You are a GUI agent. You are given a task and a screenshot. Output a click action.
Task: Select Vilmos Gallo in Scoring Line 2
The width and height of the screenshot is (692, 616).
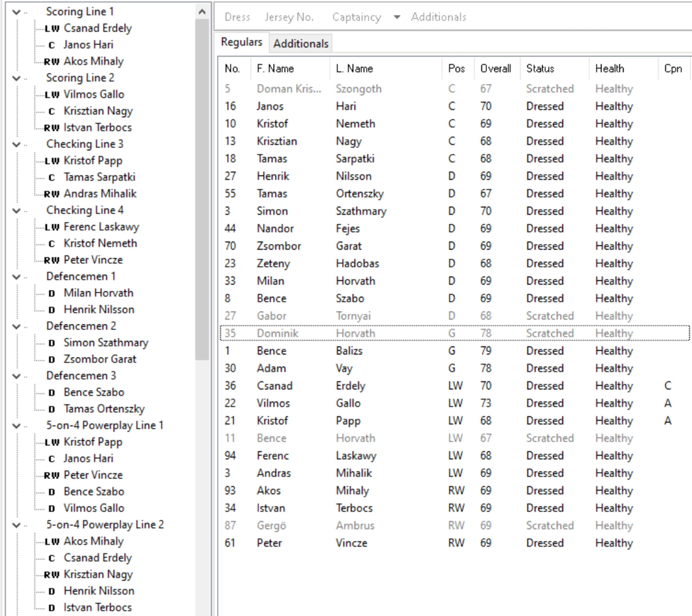tap(94, 94)
